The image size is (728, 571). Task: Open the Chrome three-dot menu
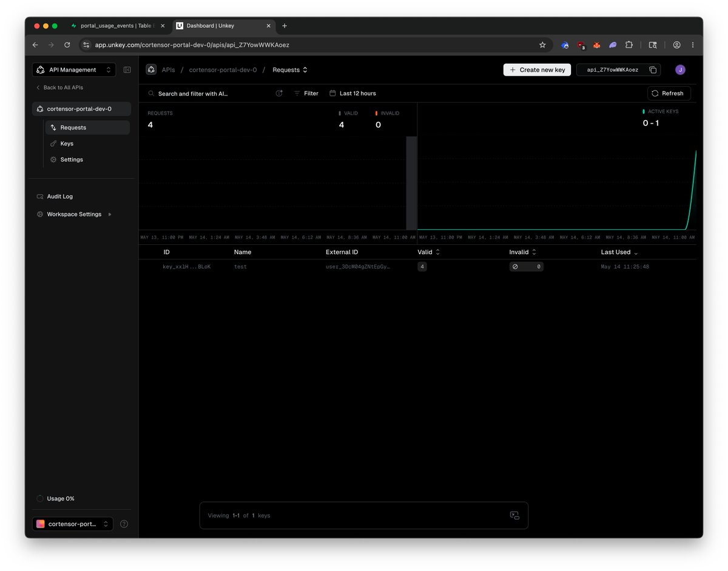693,45
